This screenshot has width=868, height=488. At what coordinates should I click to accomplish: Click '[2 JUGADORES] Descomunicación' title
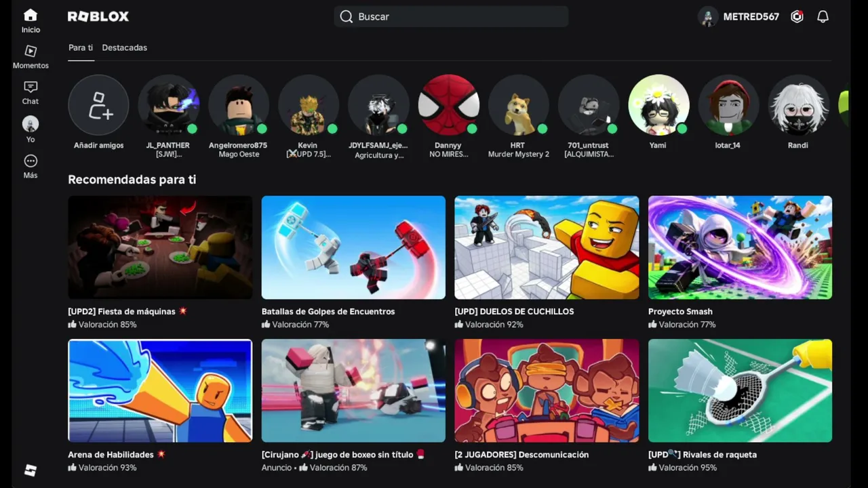521,455
